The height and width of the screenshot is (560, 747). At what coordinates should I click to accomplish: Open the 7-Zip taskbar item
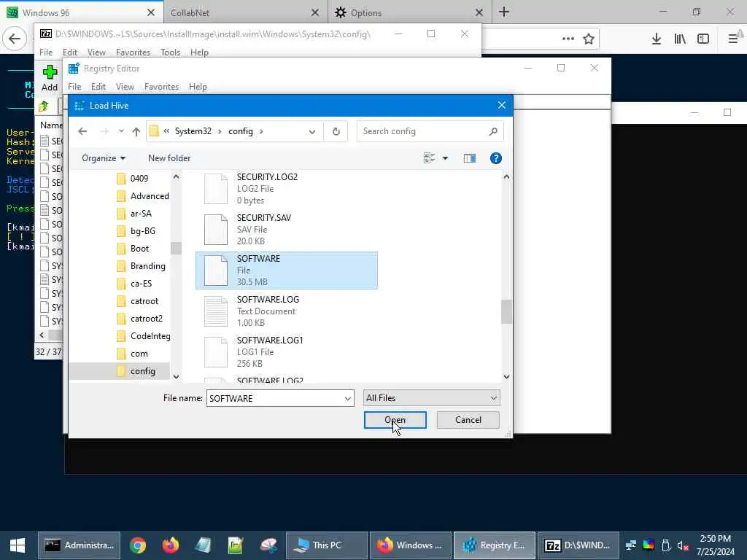coord(578,545)
